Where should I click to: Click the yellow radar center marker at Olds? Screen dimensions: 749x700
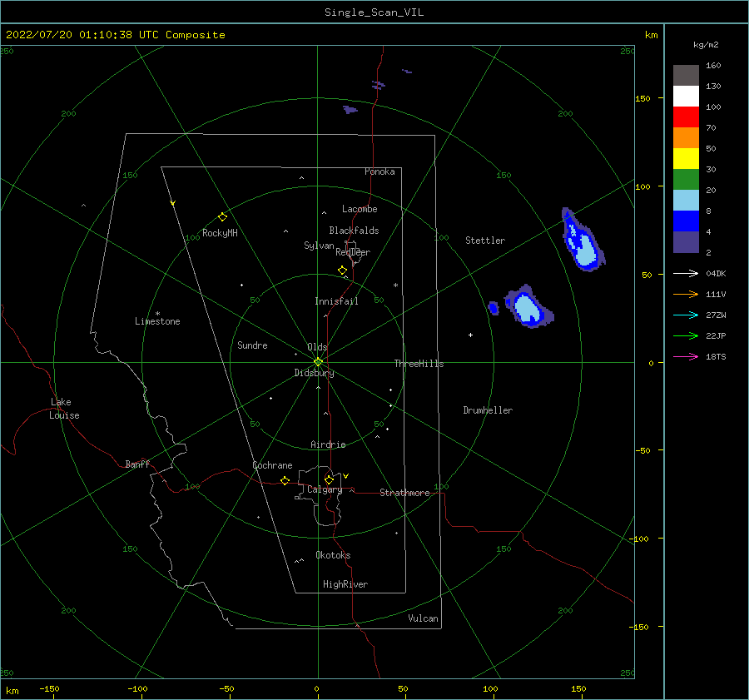(x=318, y=362)
